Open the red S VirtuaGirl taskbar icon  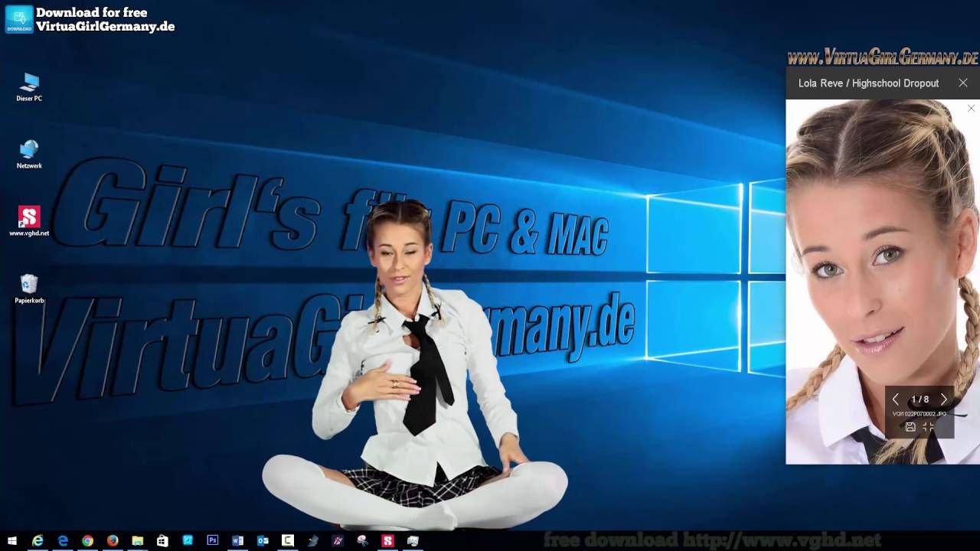tap(387, 541)
